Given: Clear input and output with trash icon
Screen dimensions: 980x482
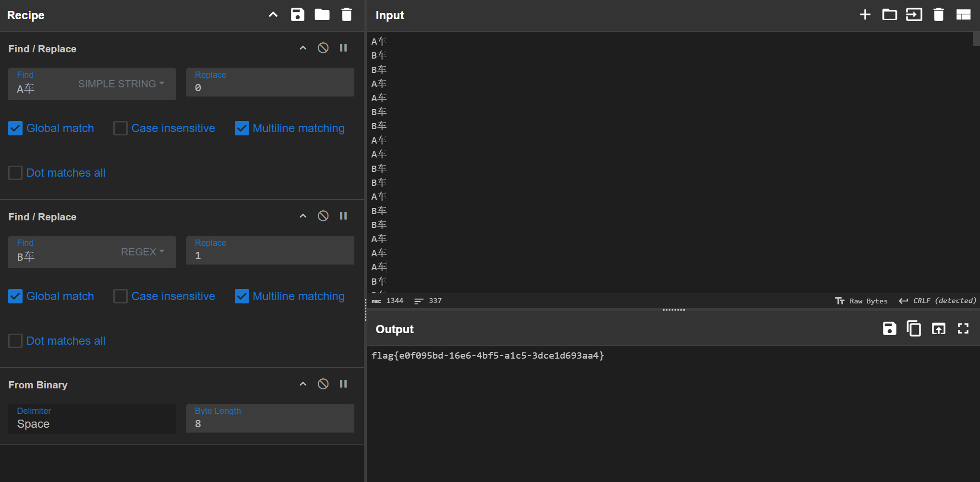Looking at the screenshot, I should click(939, 15).
